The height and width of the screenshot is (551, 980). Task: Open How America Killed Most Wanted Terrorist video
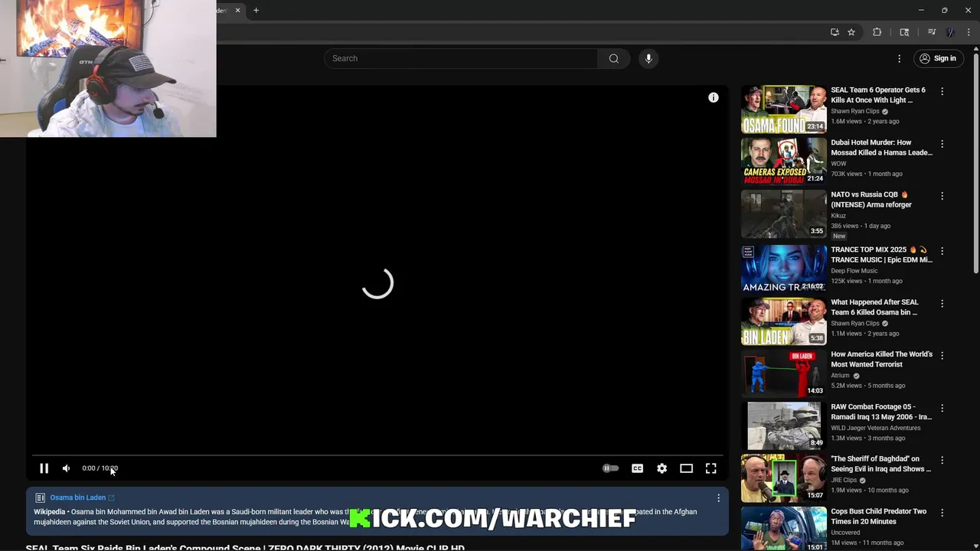pos(881,359)
